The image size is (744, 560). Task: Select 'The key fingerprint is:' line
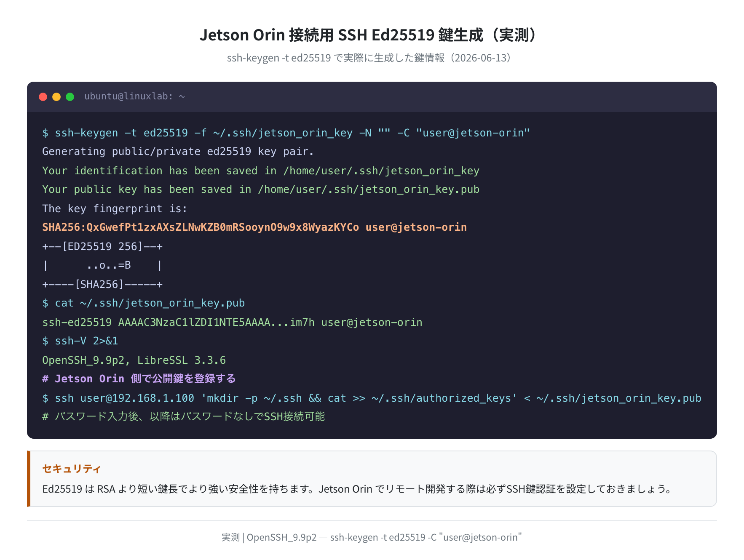[x=115, y=209]
